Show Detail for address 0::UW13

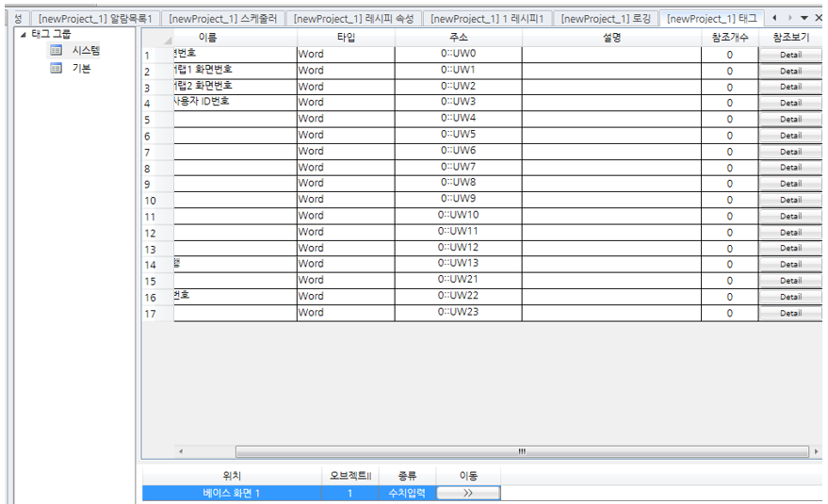(790, 265)
